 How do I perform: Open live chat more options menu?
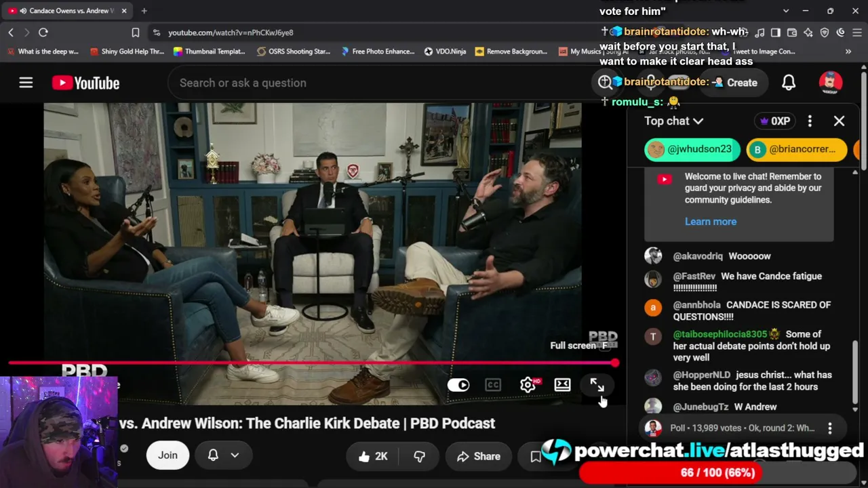click(810, 121)
